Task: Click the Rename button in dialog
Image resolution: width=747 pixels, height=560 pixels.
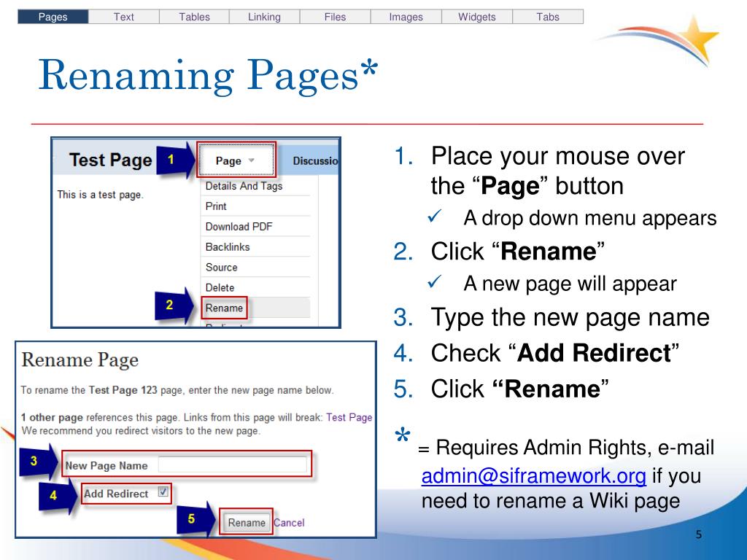Action: [x=247, y=522]
